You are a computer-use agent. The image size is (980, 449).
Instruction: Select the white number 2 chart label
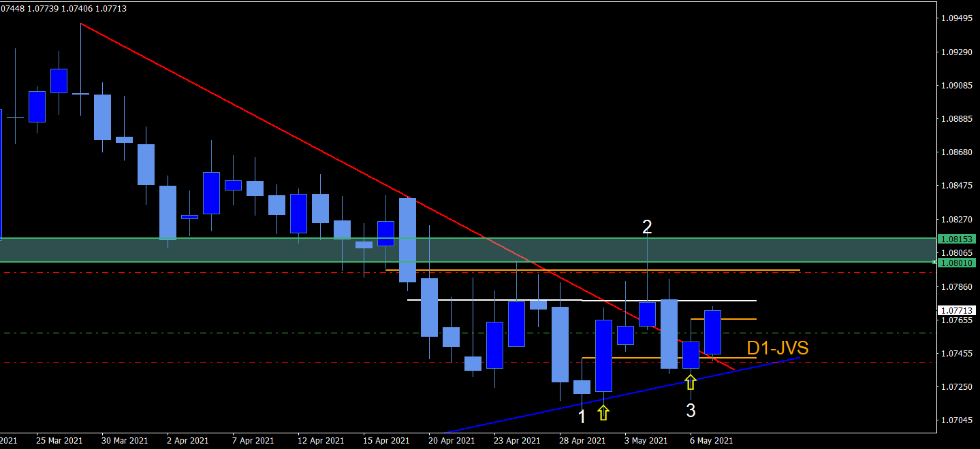(x=648, y=227)
